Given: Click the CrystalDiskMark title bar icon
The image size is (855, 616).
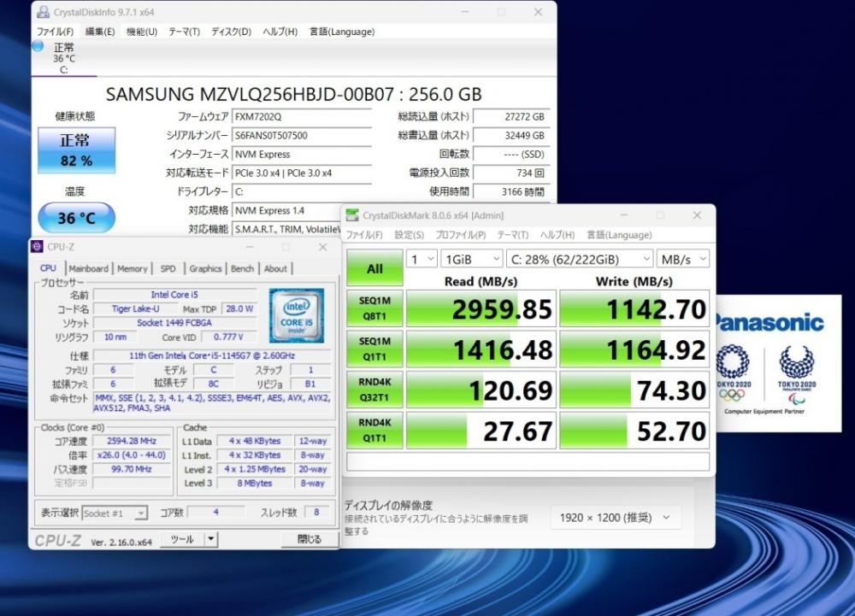Looking at the screenshot, I should click(x=352, y=216).
